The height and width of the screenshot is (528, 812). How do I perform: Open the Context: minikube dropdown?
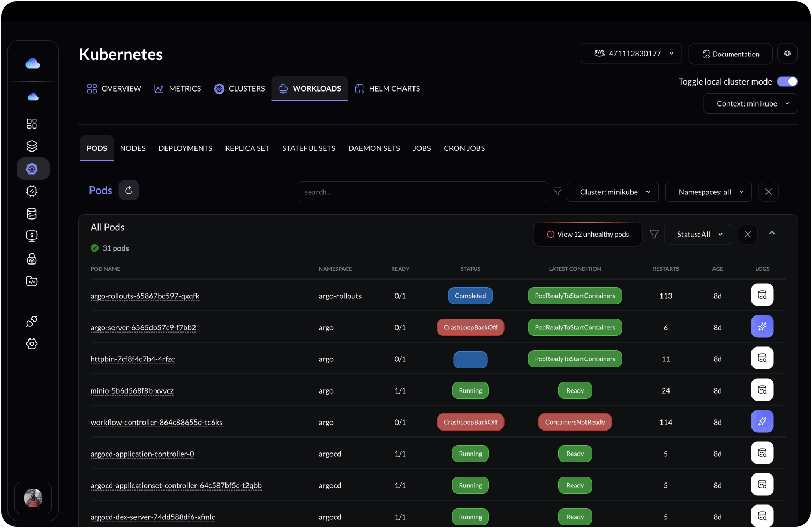point(750,103)
